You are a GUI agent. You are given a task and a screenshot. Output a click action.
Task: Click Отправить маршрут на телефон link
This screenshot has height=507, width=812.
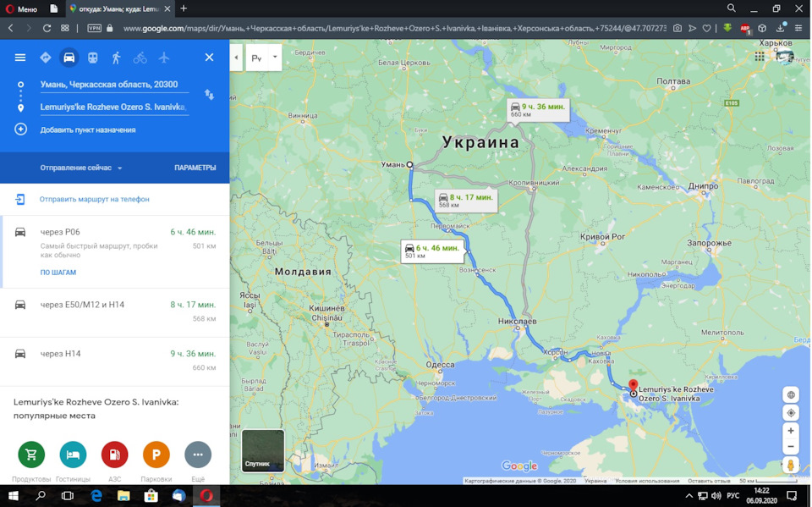point(94,199)
